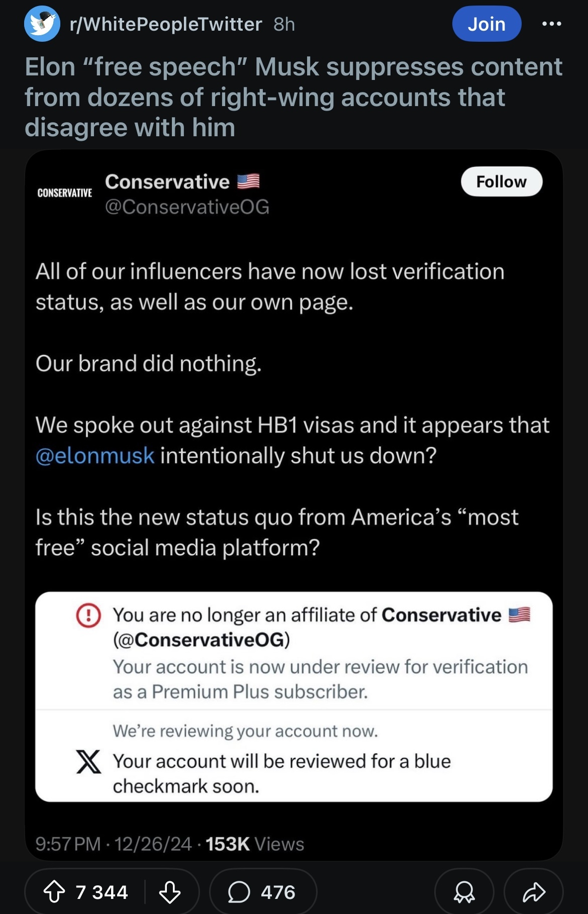This screenshot has height=914, width=588.
Task: Open the post title about Elon Musk
Action: [x=293, y=97]
